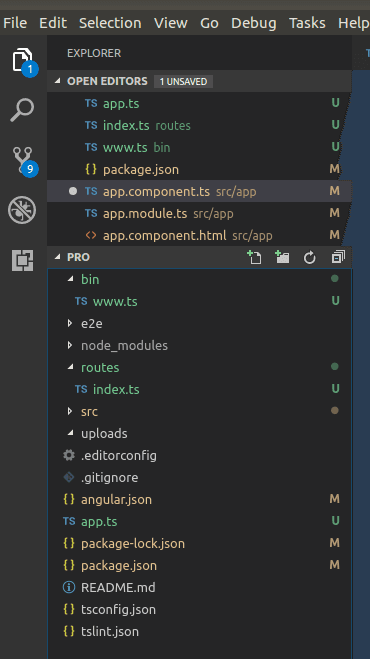Select app.component.ts in Open Editors

pyautogui.click(x=199, y=191)
